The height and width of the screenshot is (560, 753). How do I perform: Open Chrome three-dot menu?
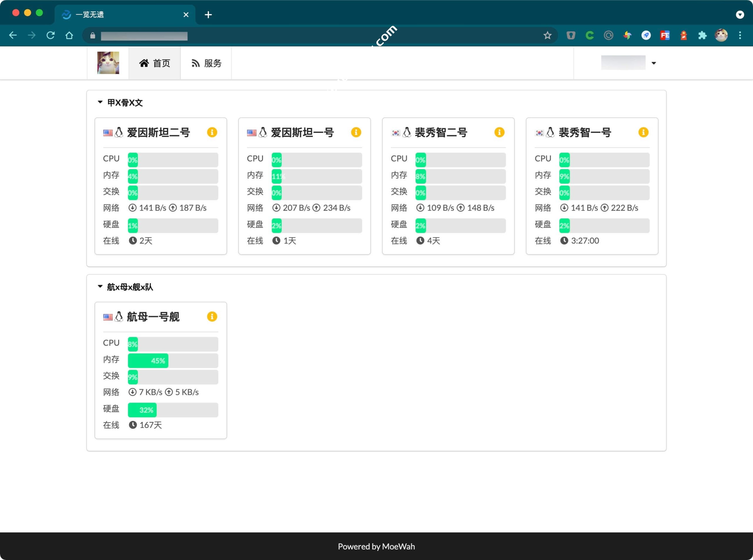pos(740,35)
